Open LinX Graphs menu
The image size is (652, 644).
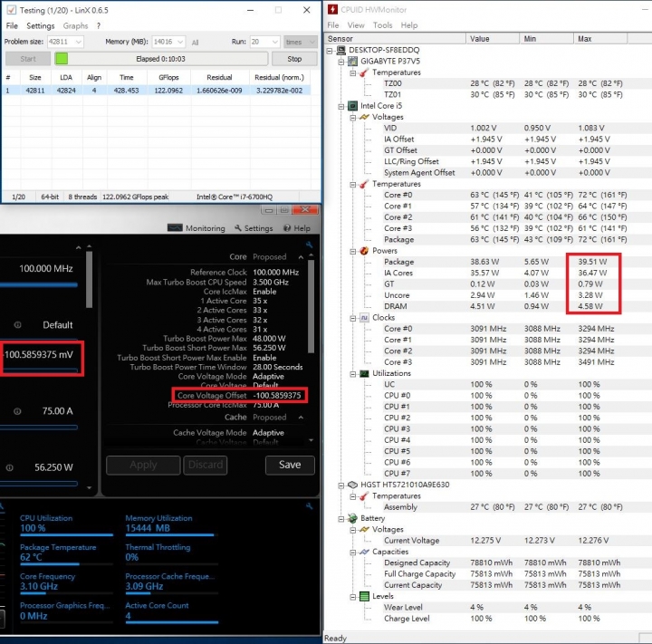coord(75,25)
